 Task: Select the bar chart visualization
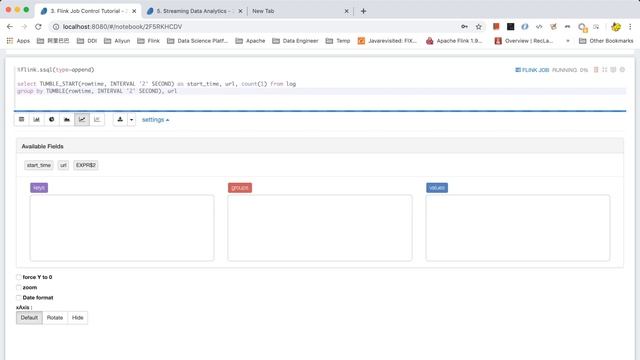point(36,120)
